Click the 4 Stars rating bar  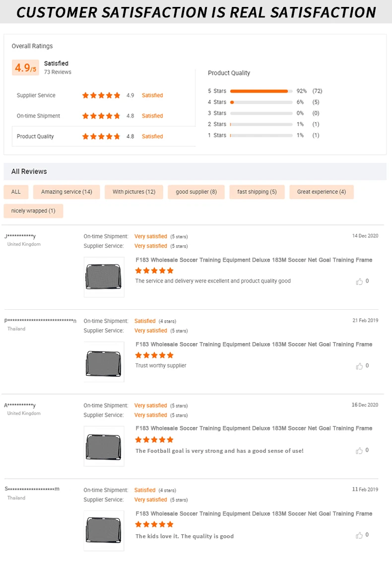click(261, 102)
